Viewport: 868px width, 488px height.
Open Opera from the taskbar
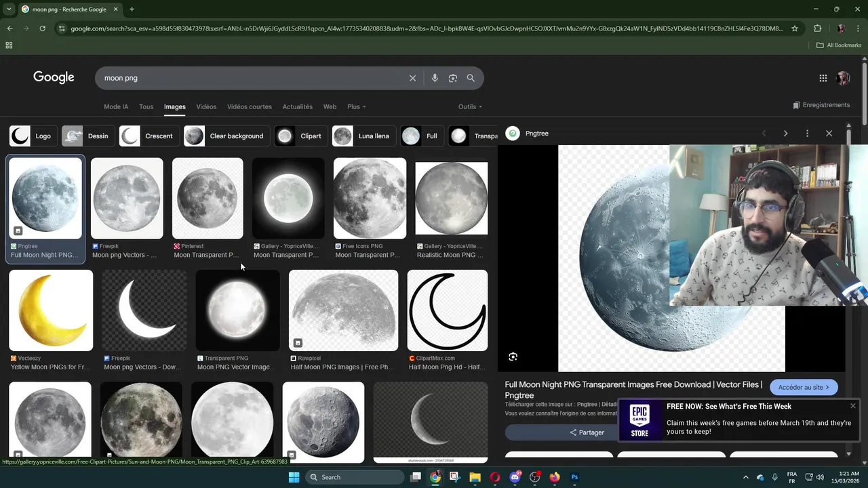[495, 477]
